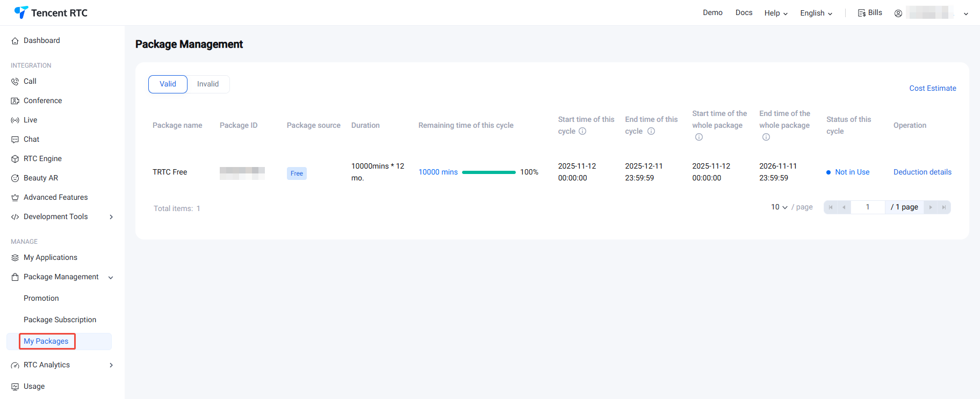The height and width of the screenshot is (399, 980).
Task: Click the Conference sidebar icon
Action: [15, 101]
